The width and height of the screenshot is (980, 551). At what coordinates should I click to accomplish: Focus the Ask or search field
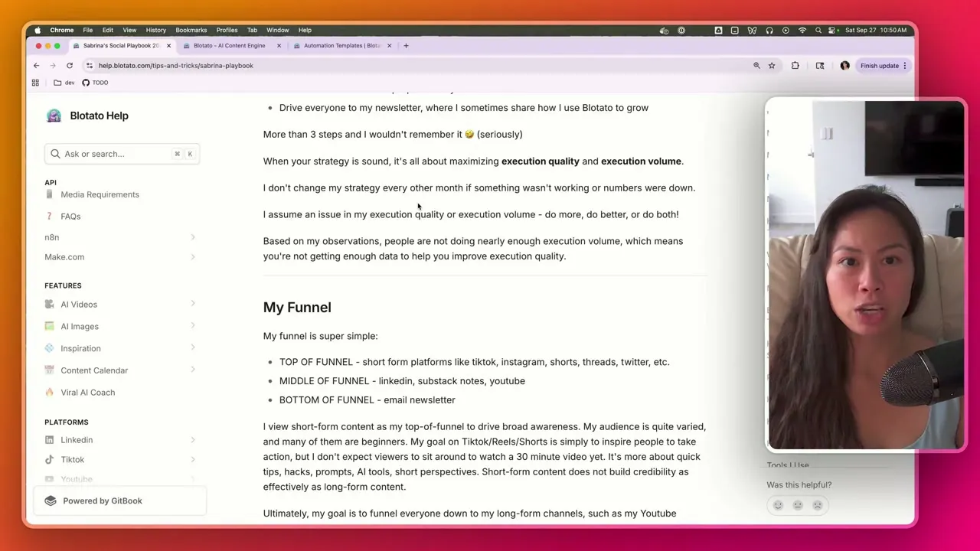tap(122, 154)
